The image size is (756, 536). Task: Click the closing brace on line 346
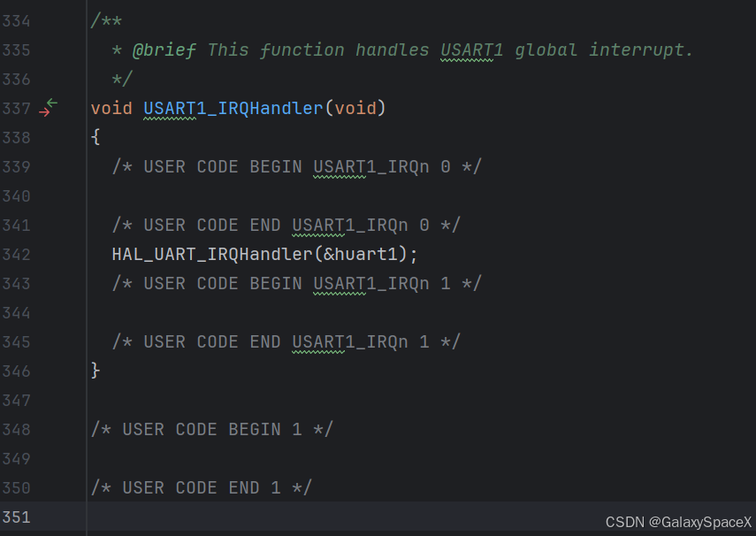click(x=95, y=371)
